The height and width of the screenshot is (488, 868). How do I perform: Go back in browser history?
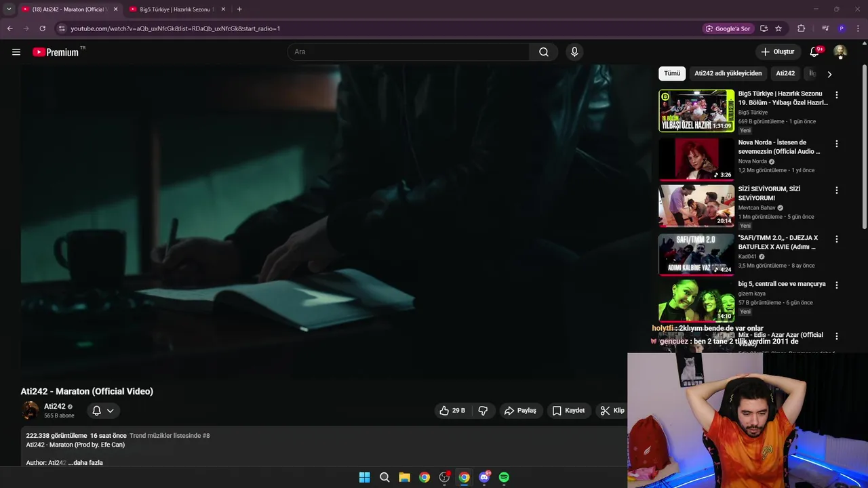(9, 28)
